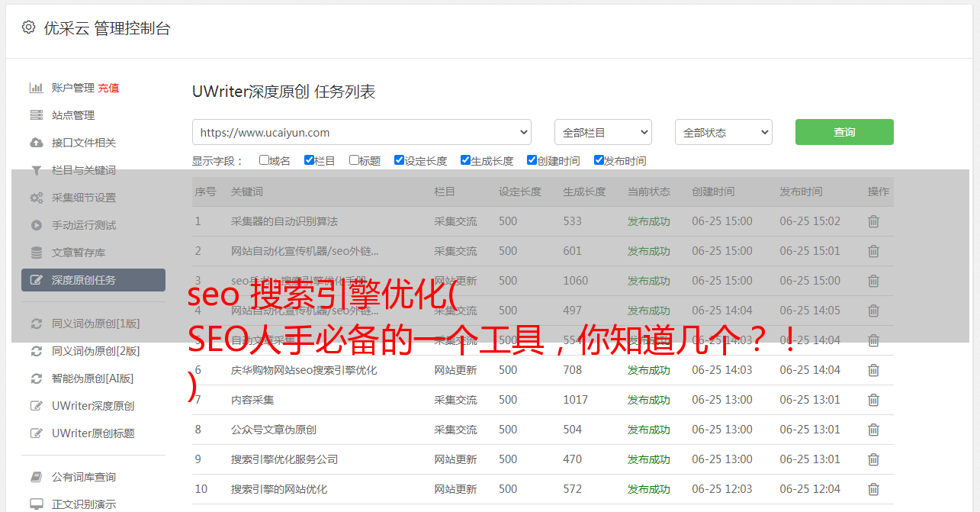
Task: Click the green 查询 button
Action: [x=844, y=132]
